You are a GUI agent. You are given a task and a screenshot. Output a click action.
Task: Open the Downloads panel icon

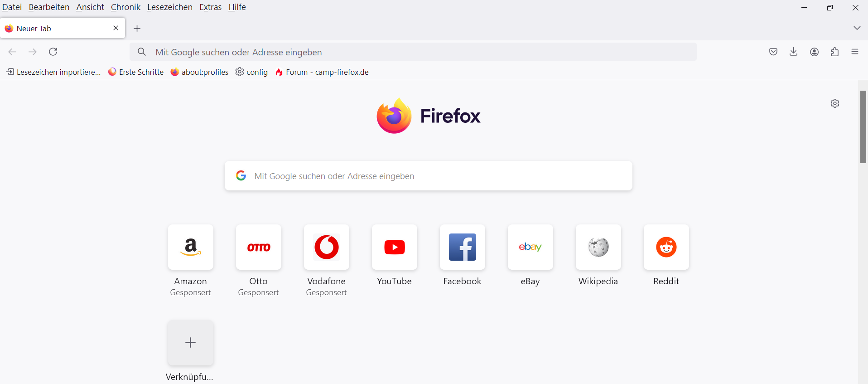[794, 52]
